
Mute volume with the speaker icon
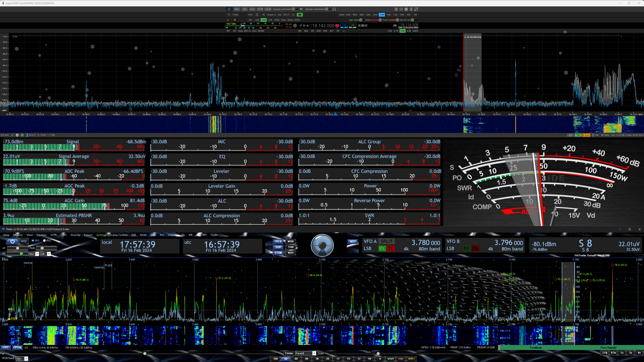301,9
